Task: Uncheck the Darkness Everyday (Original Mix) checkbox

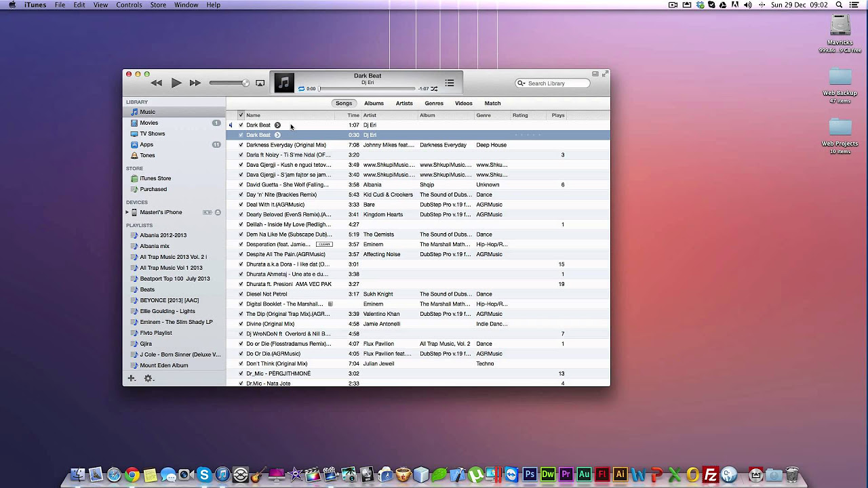Action: click(x=241, y=145)
